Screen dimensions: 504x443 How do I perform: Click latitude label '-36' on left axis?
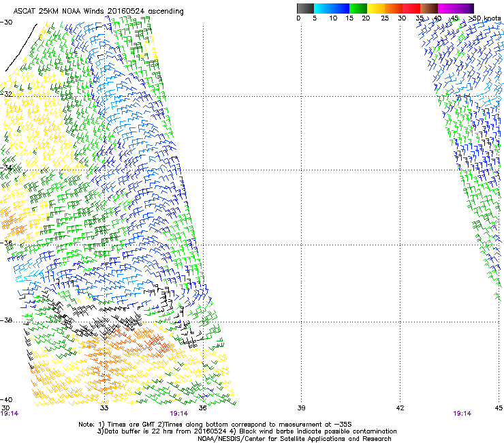[6, 243]
